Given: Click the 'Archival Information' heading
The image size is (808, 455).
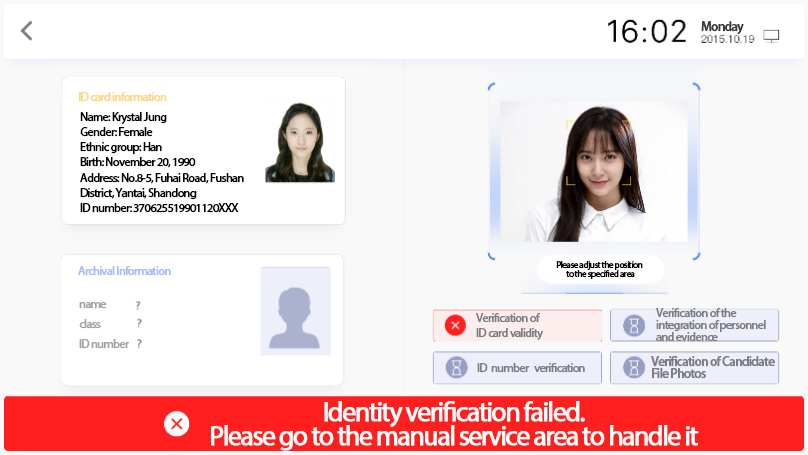Looking at the screenshot, I should coord(124,271).
